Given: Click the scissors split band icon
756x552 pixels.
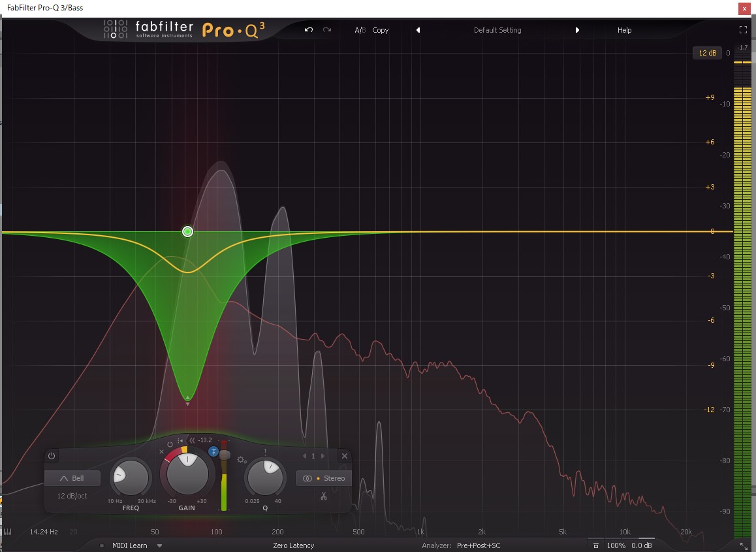Looking at the screenshot, I should pyautogui.click(x=324, y=496).
